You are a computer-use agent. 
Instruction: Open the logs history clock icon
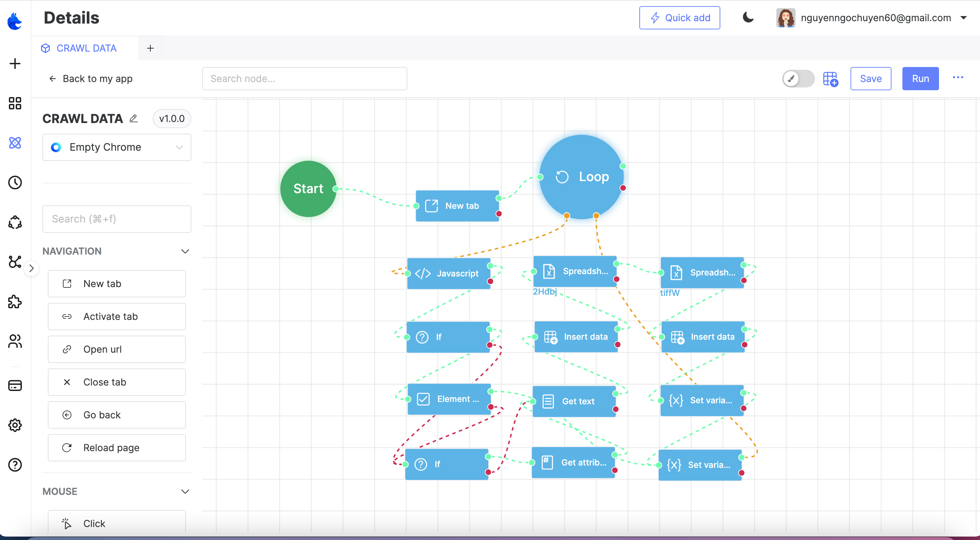tap(15, 183)
